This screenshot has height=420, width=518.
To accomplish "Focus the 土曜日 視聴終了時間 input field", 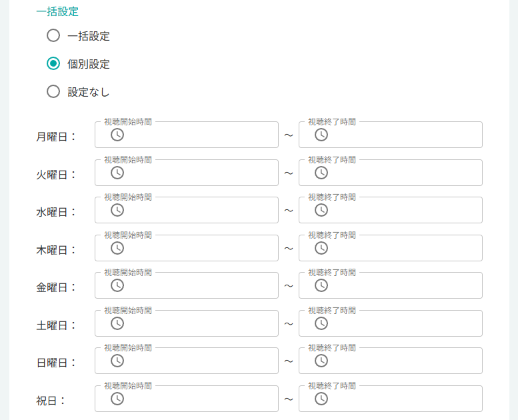I will pos(391,323).
